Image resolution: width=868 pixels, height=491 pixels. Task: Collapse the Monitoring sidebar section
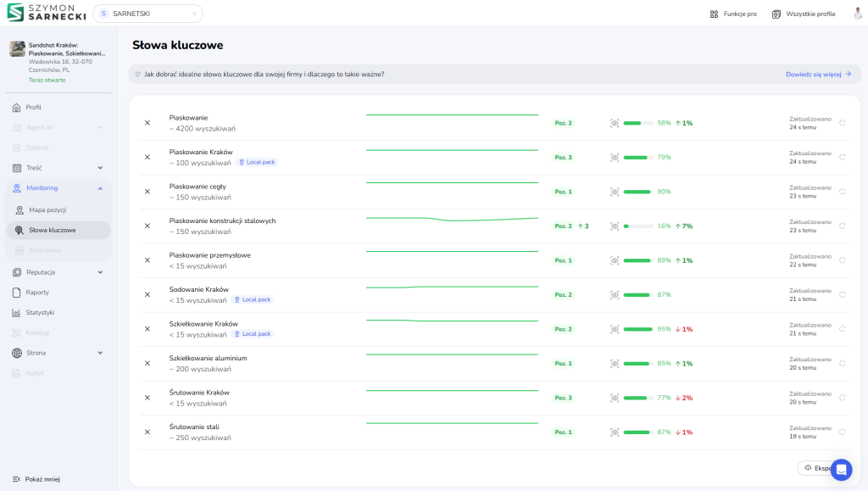(x=100, y=188)
